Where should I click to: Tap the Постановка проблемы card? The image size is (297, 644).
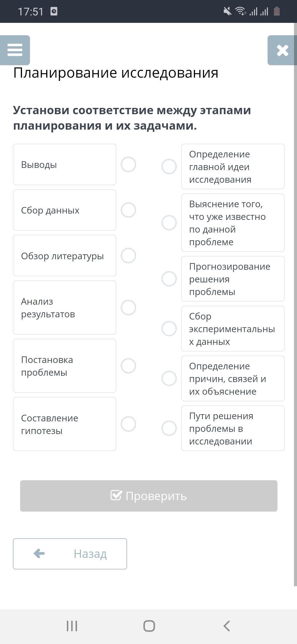pos(65,366)
